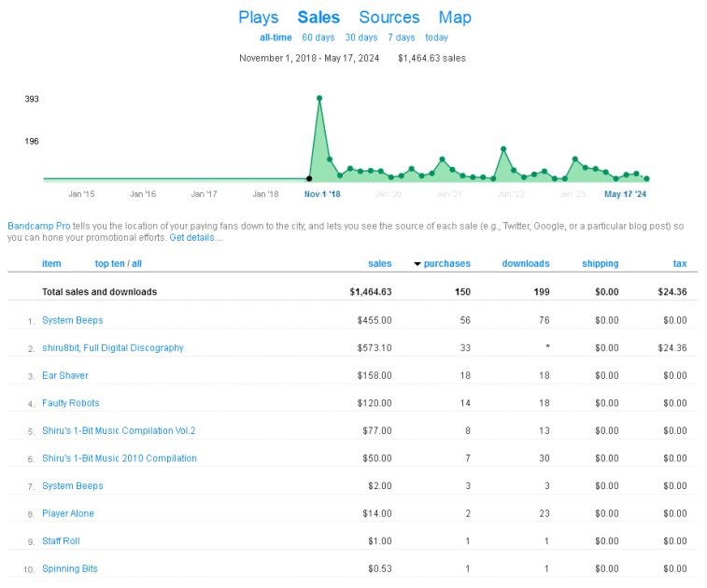707x588 pixels.
Task: Click the peak 393 chart data point
Action: tap(319, 98)
